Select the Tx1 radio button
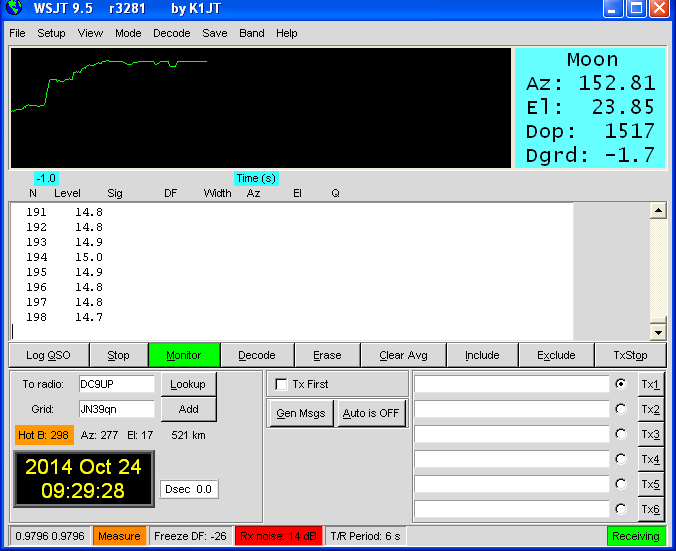Screen dimensions: 676x551 (x=621, y=384)
